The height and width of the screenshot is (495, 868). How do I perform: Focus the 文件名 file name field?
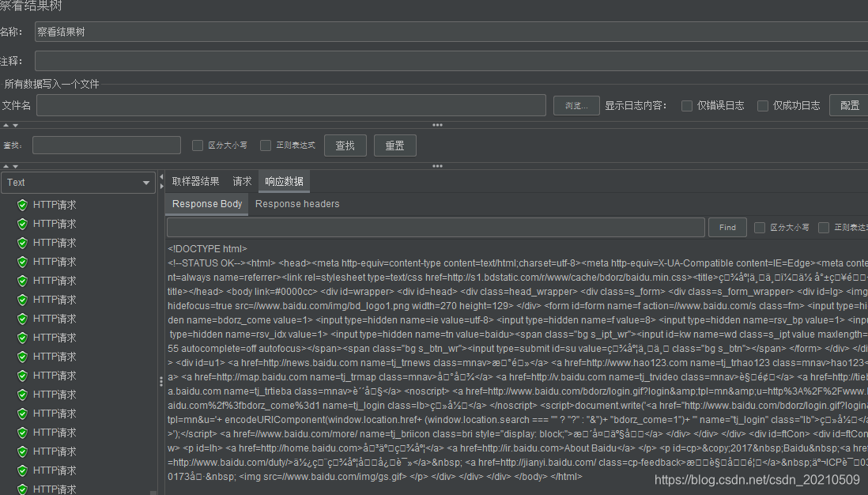pyautogui.click(x=291, y=105)
